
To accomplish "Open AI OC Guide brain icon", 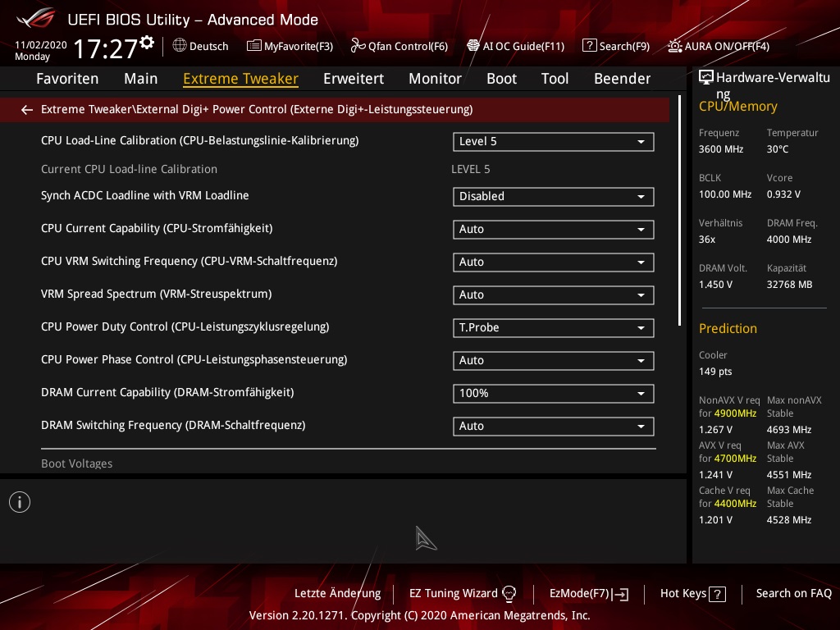I will [473, 46].
